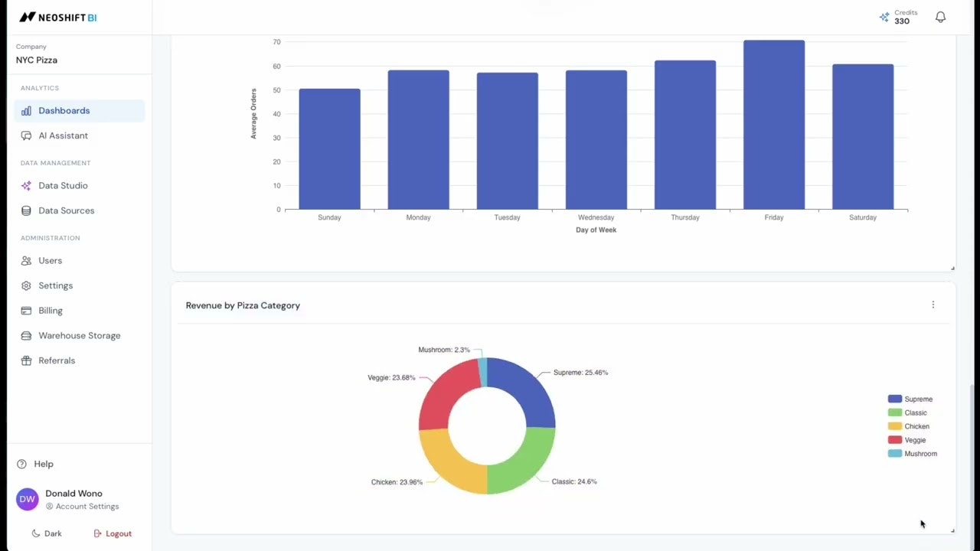This screenshot has height=551, width=980.
Task: Click the Mushroom legend color swatch
Action: pos(894,454)
